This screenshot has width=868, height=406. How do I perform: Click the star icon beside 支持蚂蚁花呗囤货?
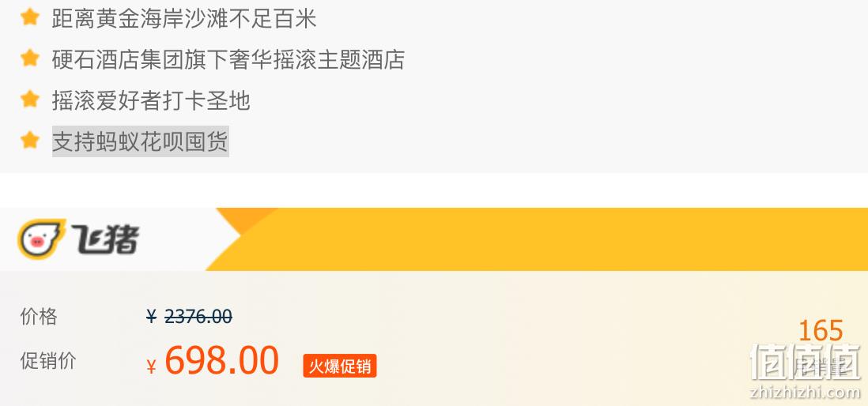(x=30, y=141)
